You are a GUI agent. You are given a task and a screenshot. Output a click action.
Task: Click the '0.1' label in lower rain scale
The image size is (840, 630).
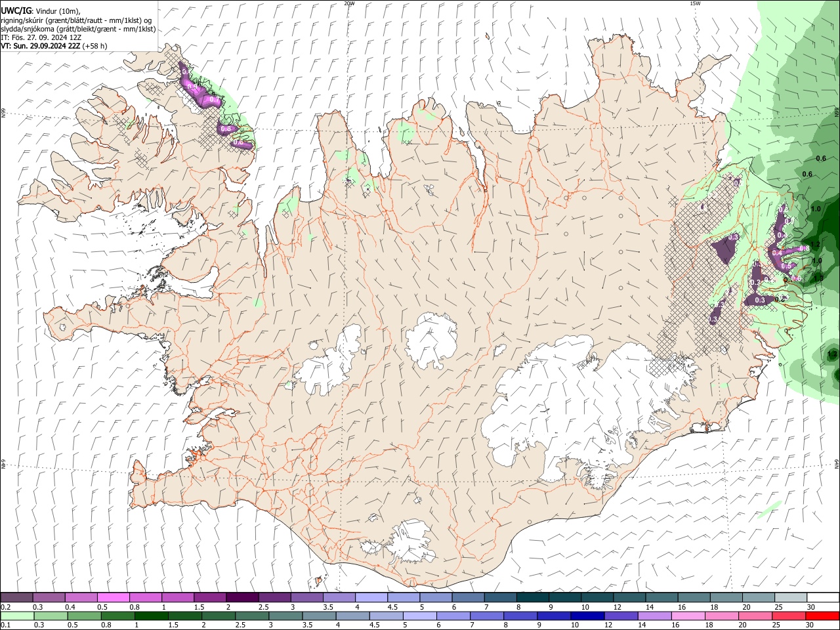pyautogui.click(x=6, y=625)
